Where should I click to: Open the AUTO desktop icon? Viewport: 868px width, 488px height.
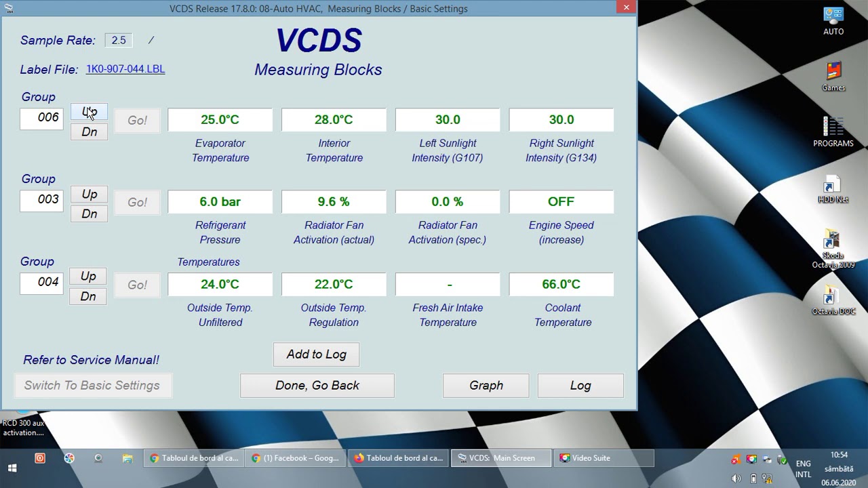click(833, 21)
